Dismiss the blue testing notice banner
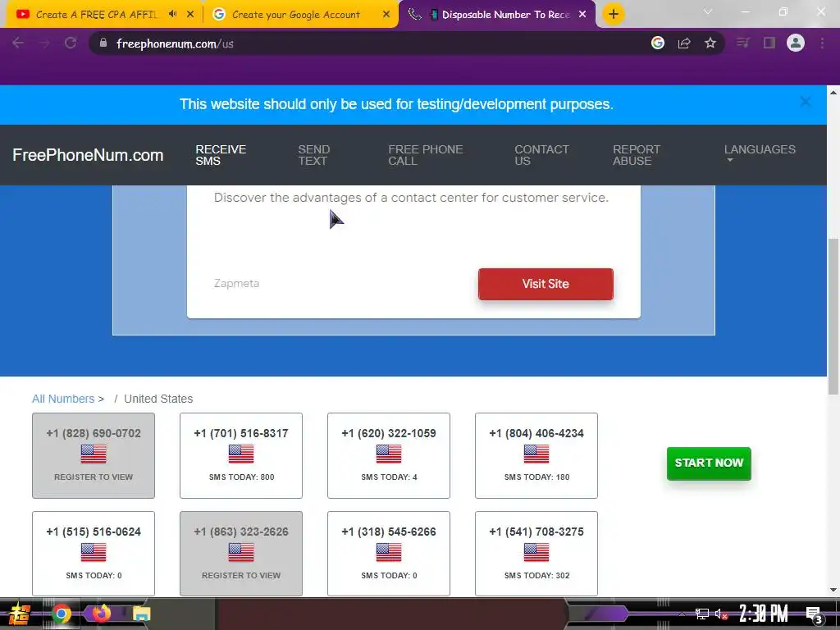Viewport: 840px width, 630px height. pos(806,102)
